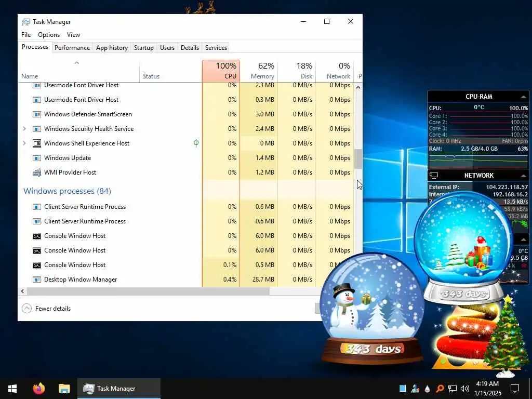Viewport: 532px width, 399px height.
Task: Sort by the Status column header
Action: coord(170,71)
